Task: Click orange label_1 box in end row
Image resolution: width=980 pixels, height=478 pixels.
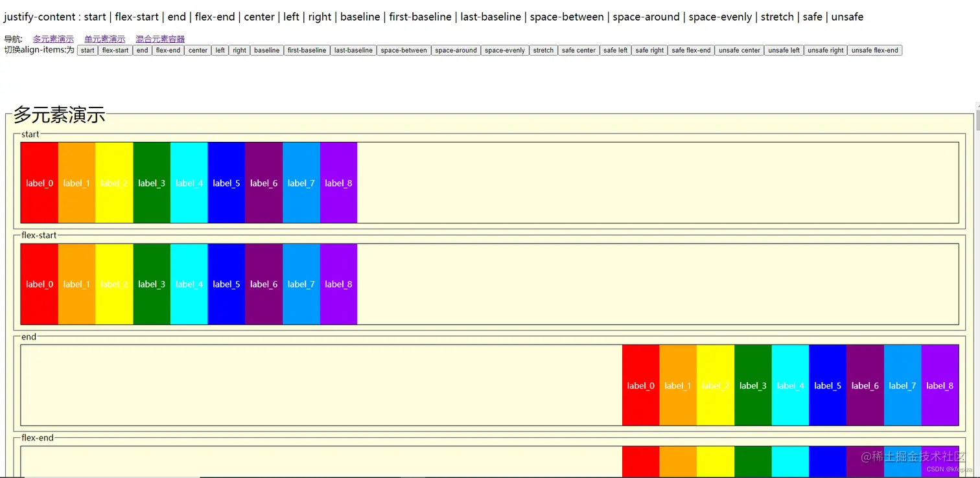Action: coord(678,385)
